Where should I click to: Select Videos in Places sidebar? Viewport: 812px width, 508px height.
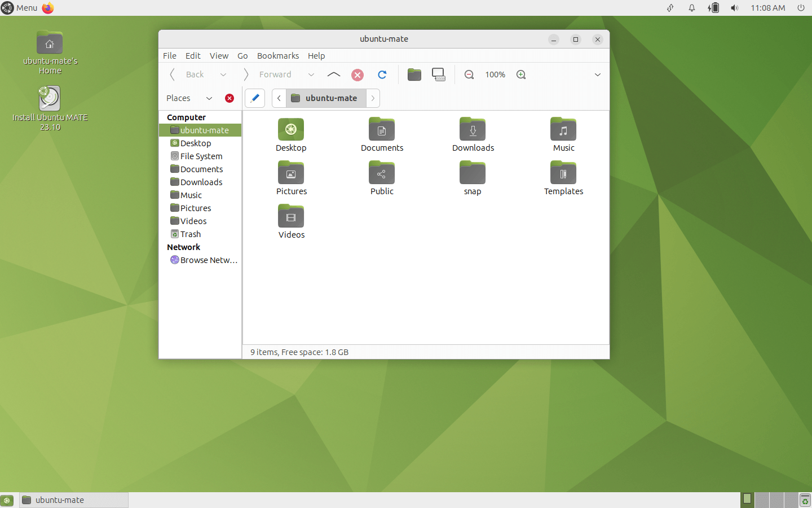[x=200, y=221]
